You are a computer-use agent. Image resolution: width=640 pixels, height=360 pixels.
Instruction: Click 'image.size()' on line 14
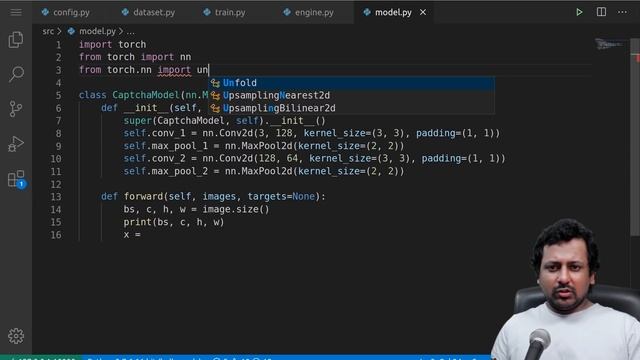pos(236,209)
